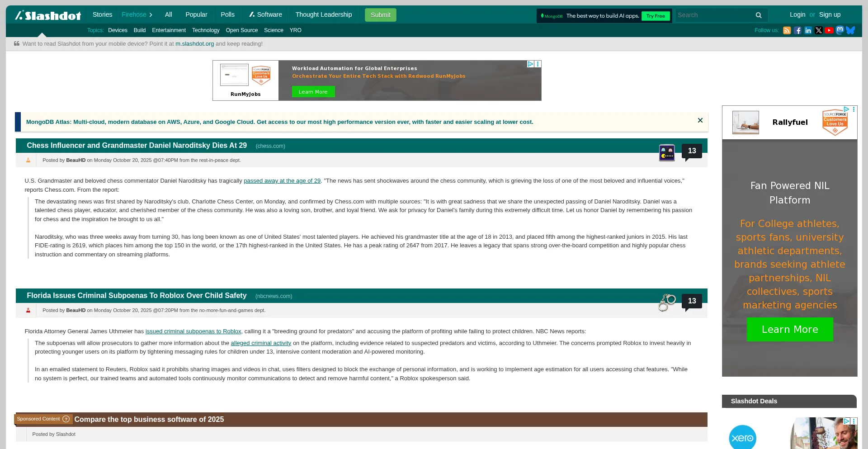This screenshot has height=449, width=868.
Task: Open Slashdot's Bluesky butterfly icon
Action: point(850,30)
